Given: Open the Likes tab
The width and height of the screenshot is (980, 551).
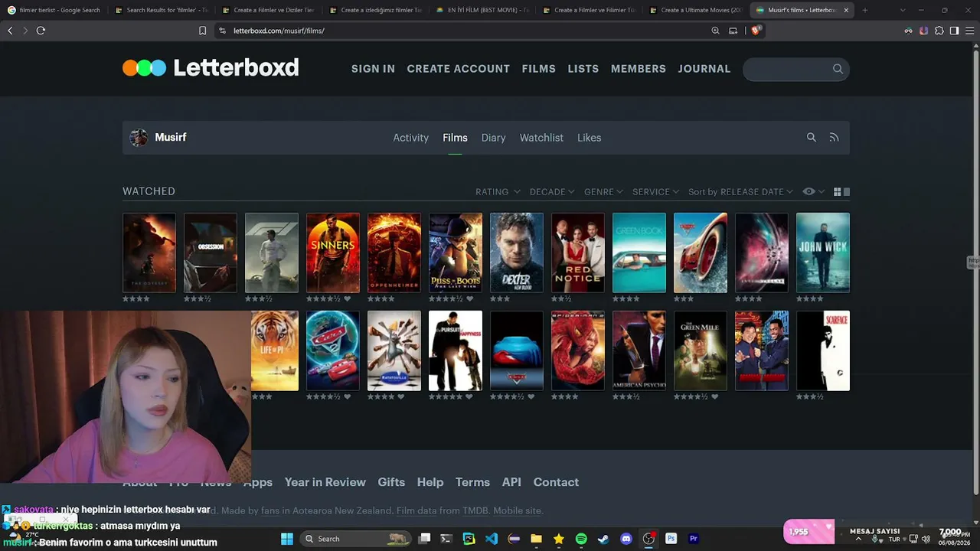Looking at the screenshot, I should 589,138.
